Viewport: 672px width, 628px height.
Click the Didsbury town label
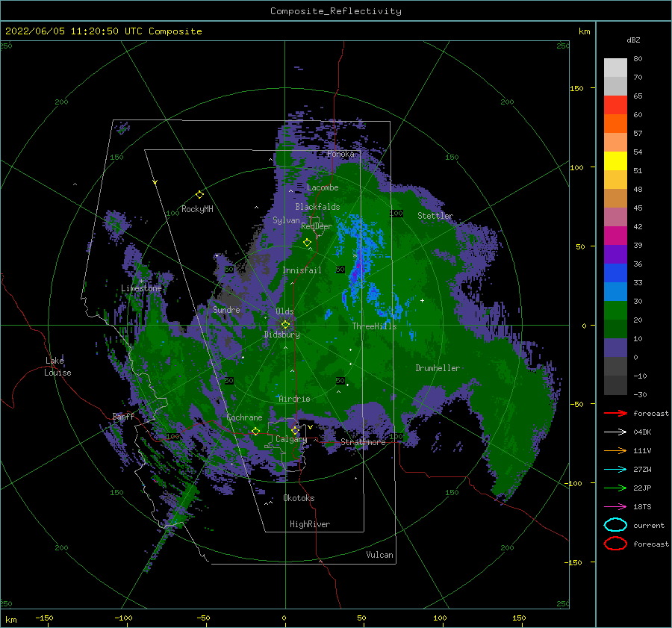(x=281, y=335)
